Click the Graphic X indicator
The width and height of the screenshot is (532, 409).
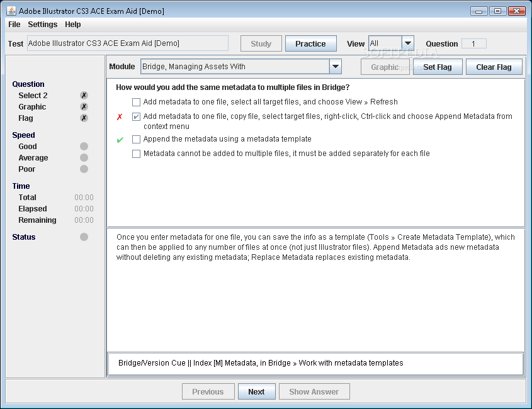point(84,107)
